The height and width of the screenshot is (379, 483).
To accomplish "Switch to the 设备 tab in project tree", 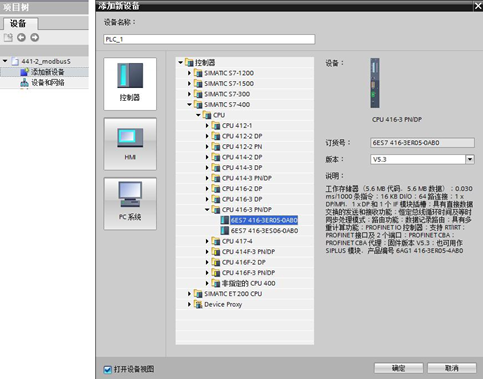I will [21, 24].
